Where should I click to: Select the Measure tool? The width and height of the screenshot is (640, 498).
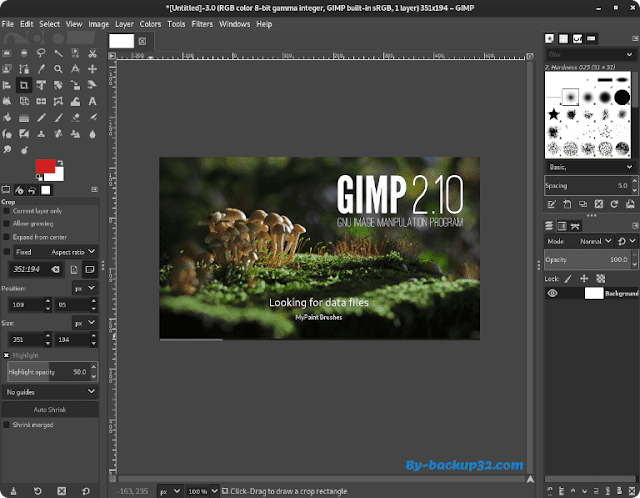pos(76,69)
